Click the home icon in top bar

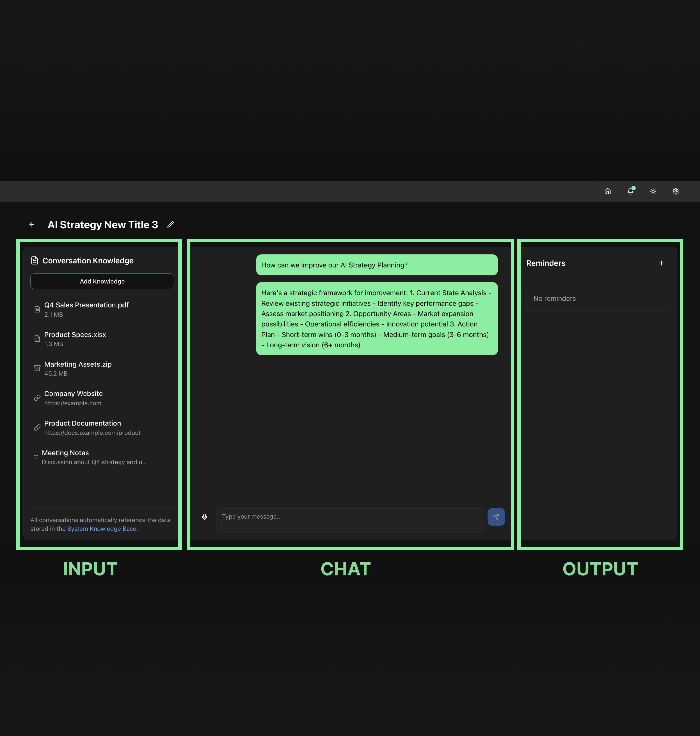[607, 191]
